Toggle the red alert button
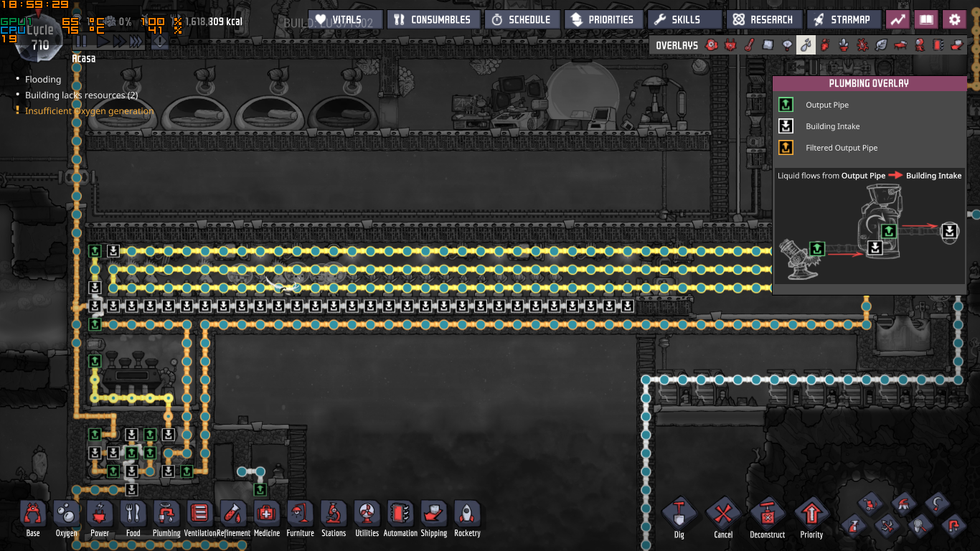 click(x=159, y=42)
